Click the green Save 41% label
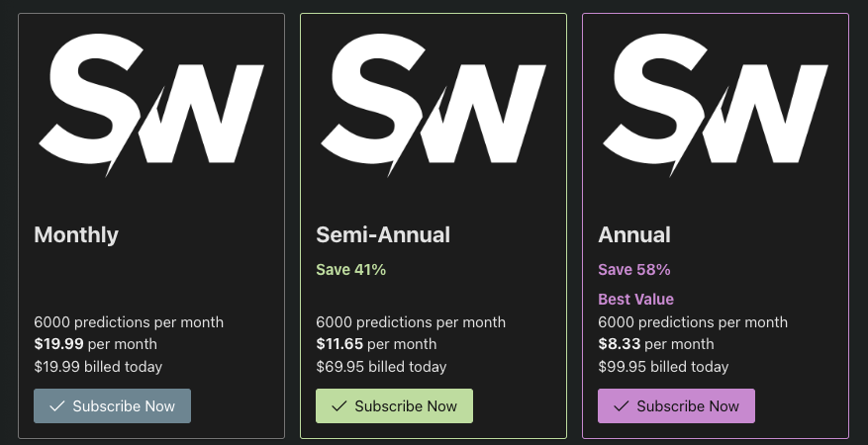Image resolution: width=868 pixels, height=445 pixels. click(351, 270)
